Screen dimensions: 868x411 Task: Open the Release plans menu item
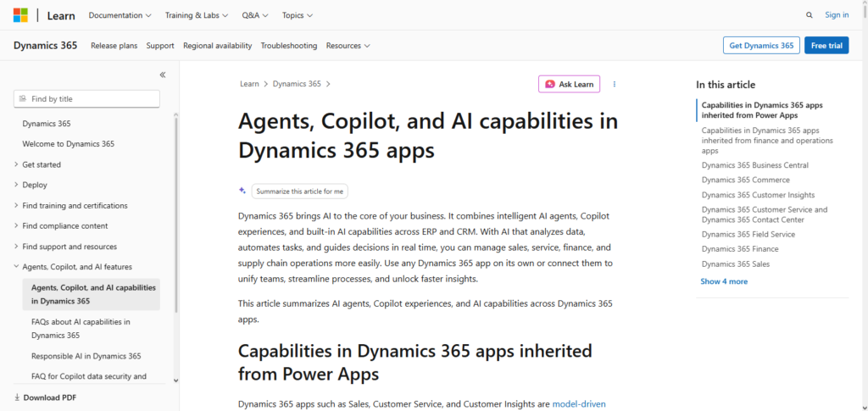[114, 46]
